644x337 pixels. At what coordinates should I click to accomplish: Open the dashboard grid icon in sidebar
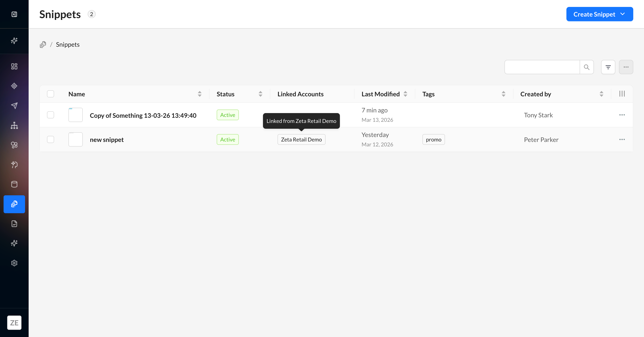click(14, 66)
